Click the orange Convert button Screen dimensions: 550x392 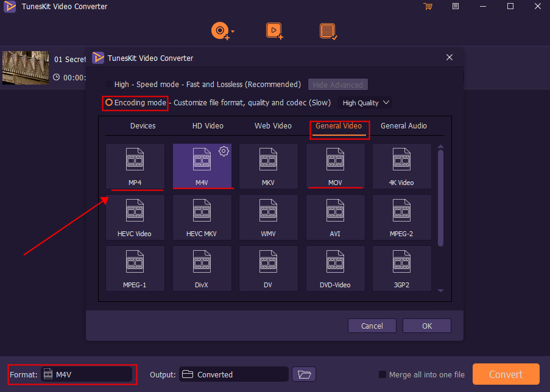[x=506, y=374]
